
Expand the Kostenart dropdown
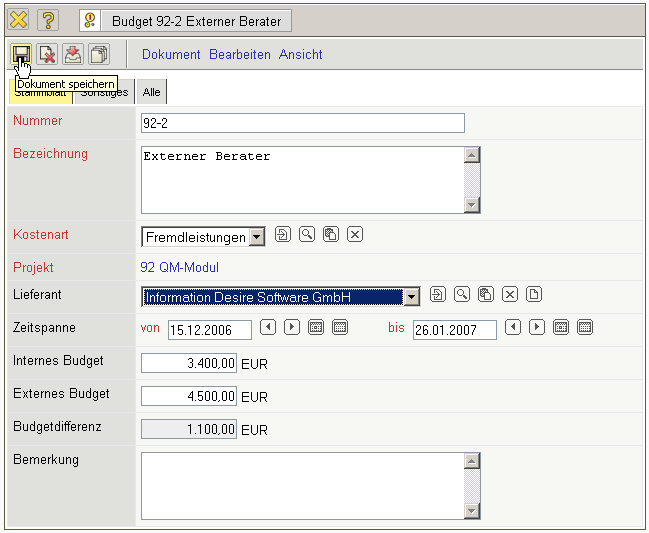point(257,237)
